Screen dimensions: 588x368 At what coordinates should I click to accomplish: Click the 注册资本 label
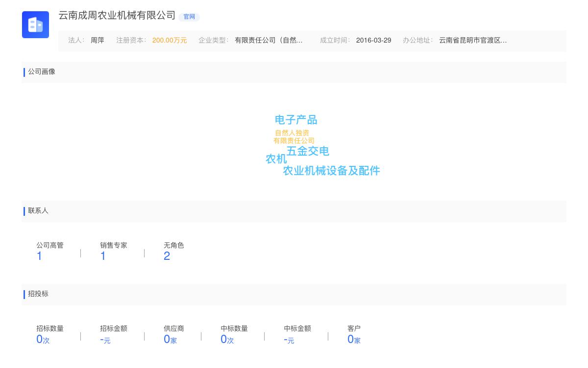point(131,41)
